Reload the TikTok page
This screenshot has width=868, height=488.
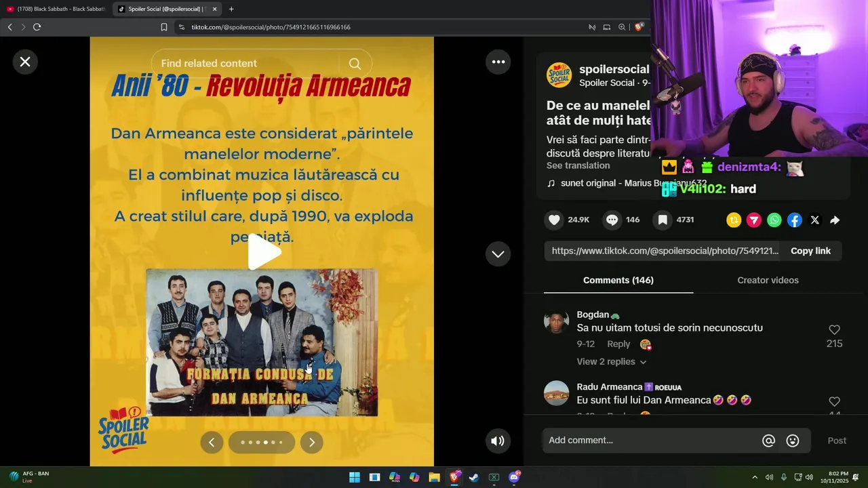click(37, 27)
